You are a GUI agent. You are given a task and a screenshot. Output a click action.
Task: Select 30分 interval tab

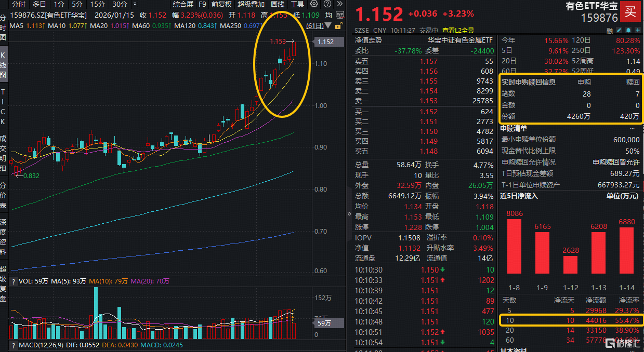pos(120,4)
